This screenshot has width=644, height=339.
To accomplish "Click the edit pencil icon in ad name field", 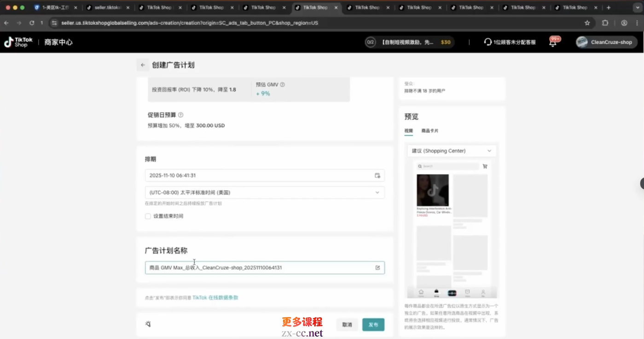I will pyautogui.click(x=377, y=267).
